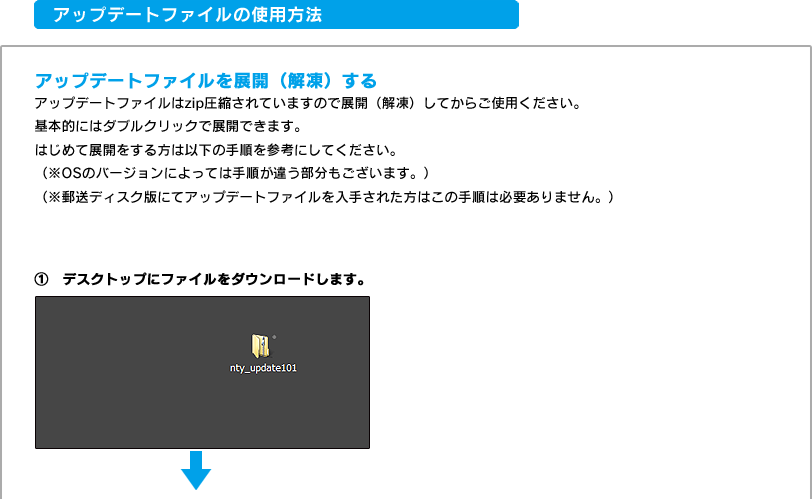Click the subheading アップデートファイルを展開（解凍）する
Screen dimensions: 812x499
(x=206, y=81)
